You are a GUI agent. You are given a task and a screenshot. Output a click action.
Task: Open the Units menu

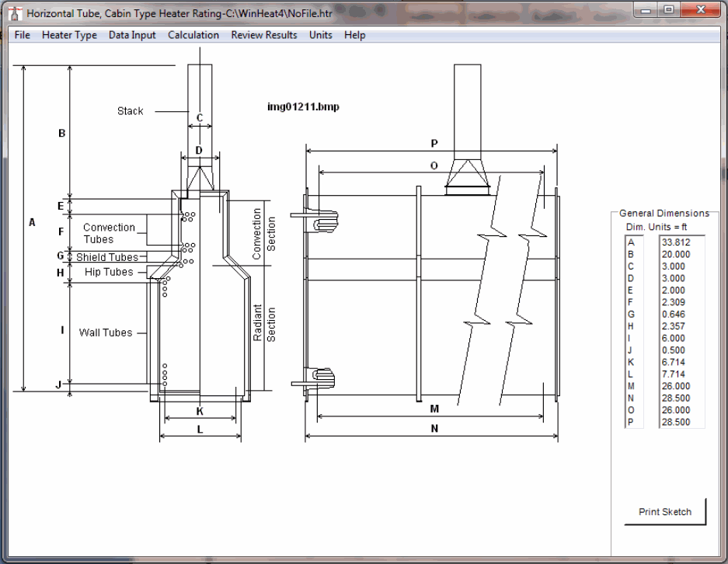point(320,35)
